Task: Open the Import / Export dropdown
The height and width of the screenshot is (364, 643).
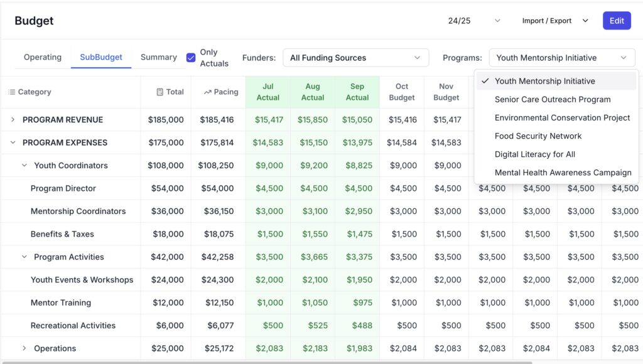Action: coord(555,21)
